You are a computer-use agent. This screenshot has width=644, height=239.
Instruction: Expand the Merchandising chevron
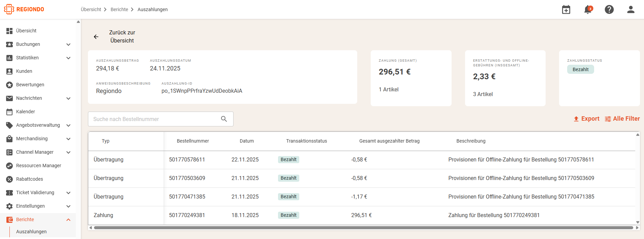68,139
